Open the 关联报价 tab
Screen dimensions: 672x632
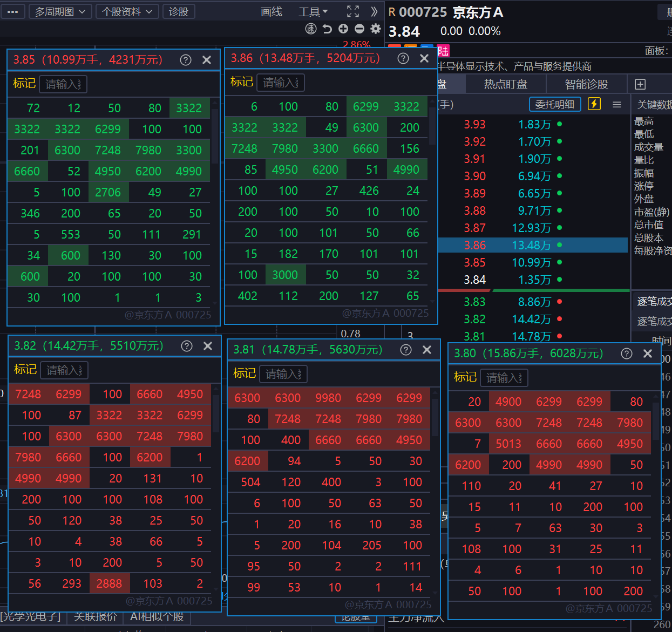[96, 616]
